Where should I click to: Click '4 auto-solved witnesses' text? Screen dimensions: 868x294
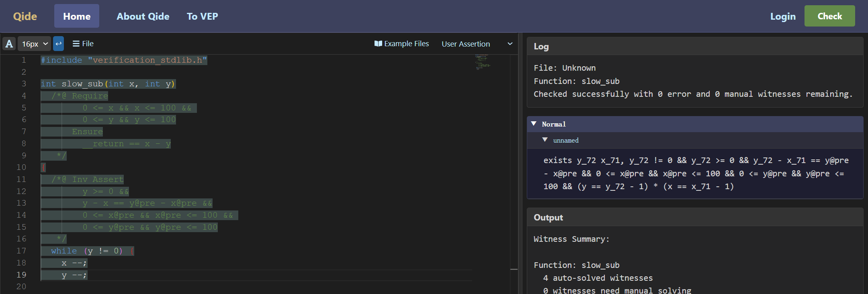coord(598,278)
